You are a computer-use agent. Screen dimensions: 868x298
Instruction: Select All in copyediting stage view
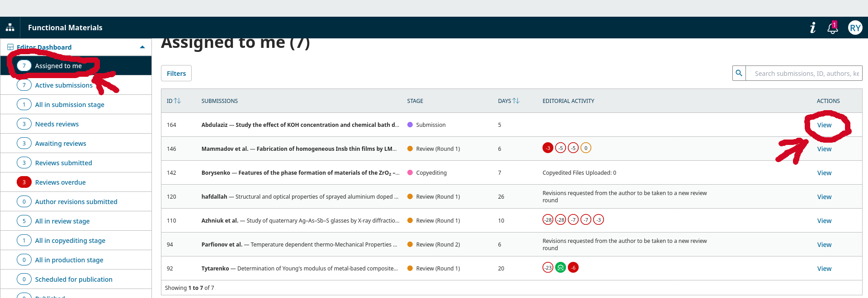coord(70,241)
